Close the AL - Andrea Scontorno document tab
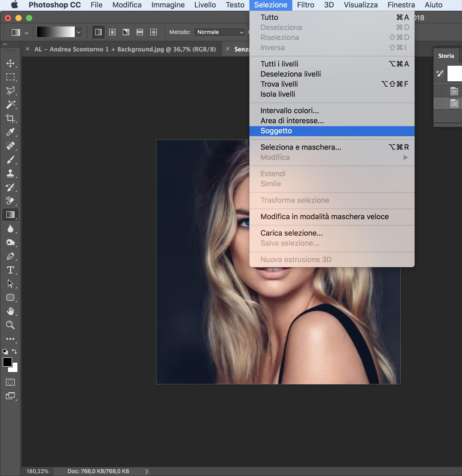 tap(28, 49)
